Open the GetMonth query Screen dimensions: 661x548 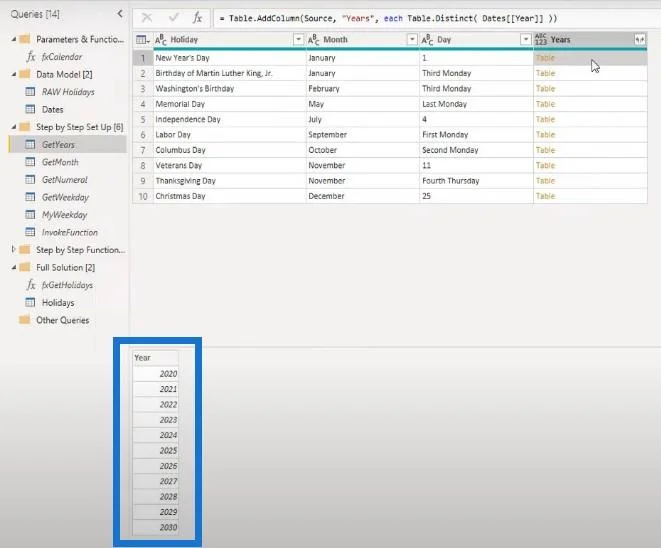point(60,162)
